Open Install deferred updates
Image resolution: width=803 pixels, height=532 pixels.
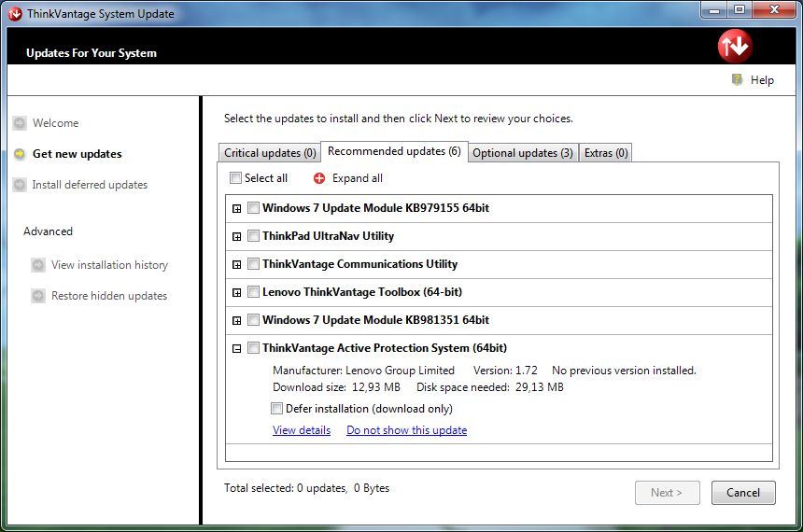click(90, 184)
